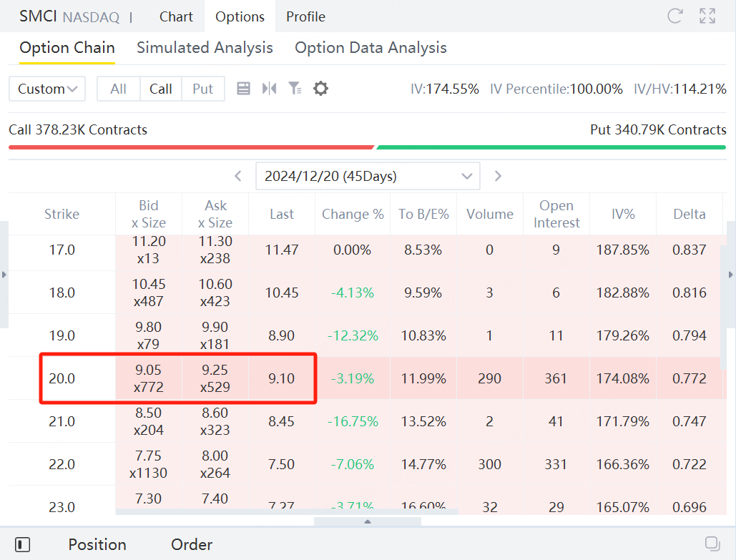Click the list layout view icon

(x=243, y=89)
